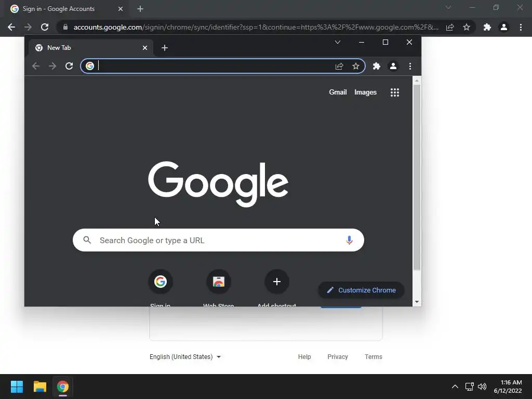Minimize the New Tab Chrome window
The width and height of the screenshot is (532, 399).
362,42
